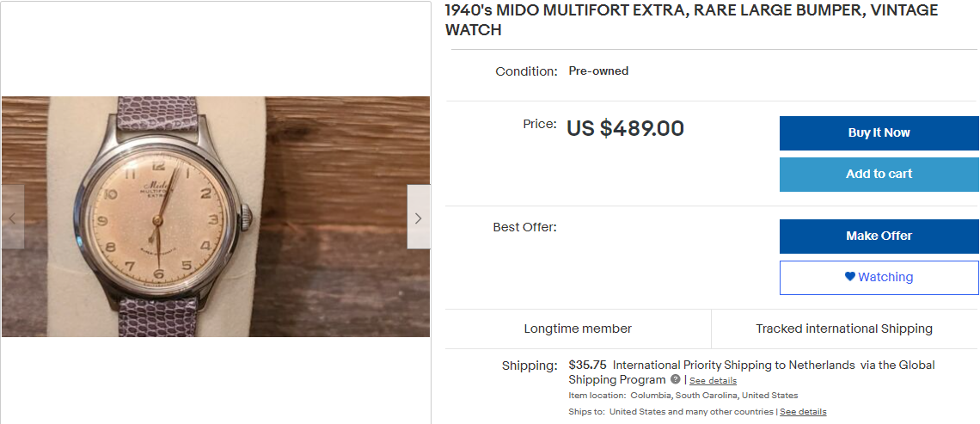The height and width of the screenshot is (424, 980).
Task: Select Tracked international Shipping badge
Action: point(844,329)
